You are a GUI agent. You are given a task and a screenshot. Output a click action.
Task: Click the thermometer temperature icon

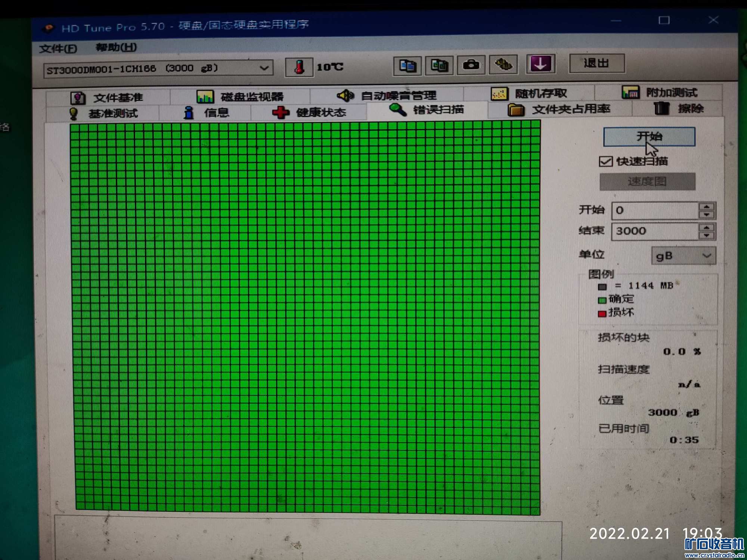point(299,68)
